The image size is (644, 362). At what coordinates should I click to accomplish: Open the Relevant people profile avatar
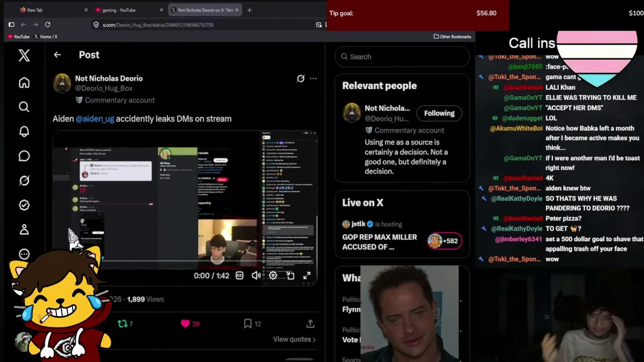[352, 113]
